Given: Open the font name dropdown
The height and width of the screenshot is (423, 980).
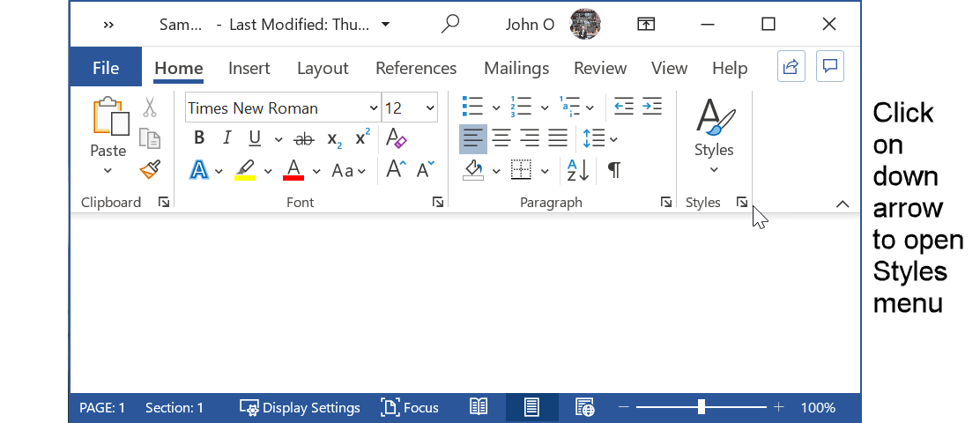Looking at the screenshot, I should pyautogui.click(x=373, y=108).
